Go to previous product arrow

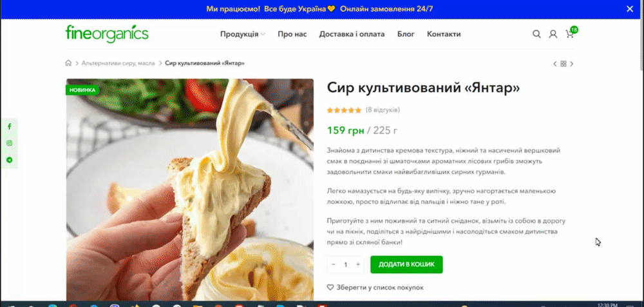pyautogui.click(x=555, y=64)
